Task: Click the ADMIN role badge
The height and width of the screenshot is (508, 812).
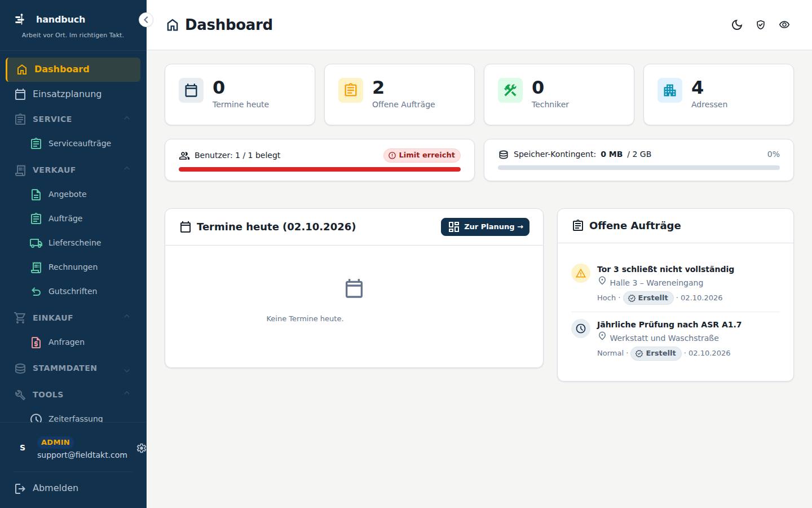Action: 55,443
